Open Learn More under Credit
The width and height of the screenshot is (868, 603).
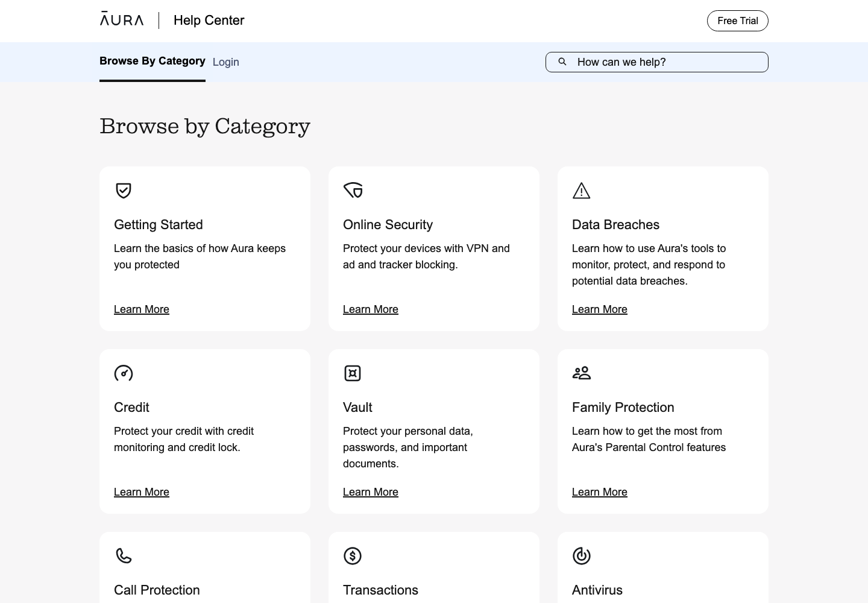[x=142, y=492]
